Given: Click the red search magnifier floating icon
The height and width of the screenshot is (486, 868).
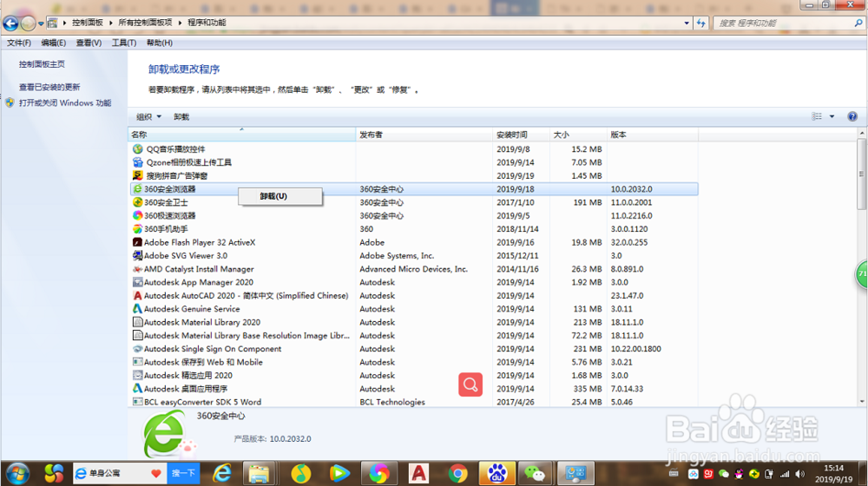Looking at the screenshot, I should tap(470, 384).
